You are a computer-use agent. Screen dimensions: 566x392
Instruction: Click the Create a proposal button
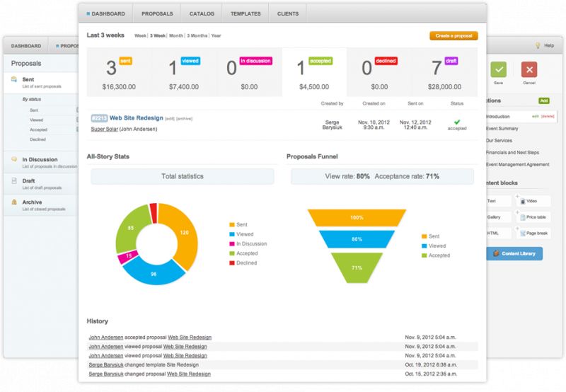coord(453,35)
